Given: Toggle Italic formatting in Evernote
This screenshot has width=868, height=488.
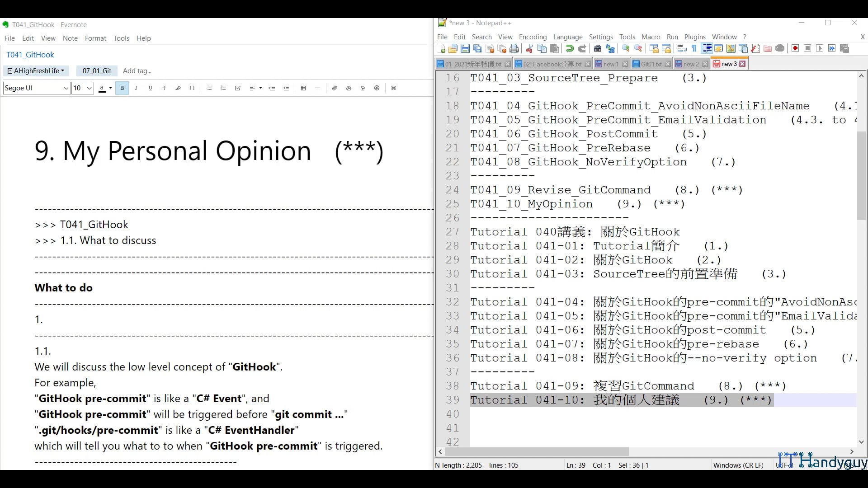Looking at the screenshot, I should tap(136, 88).
